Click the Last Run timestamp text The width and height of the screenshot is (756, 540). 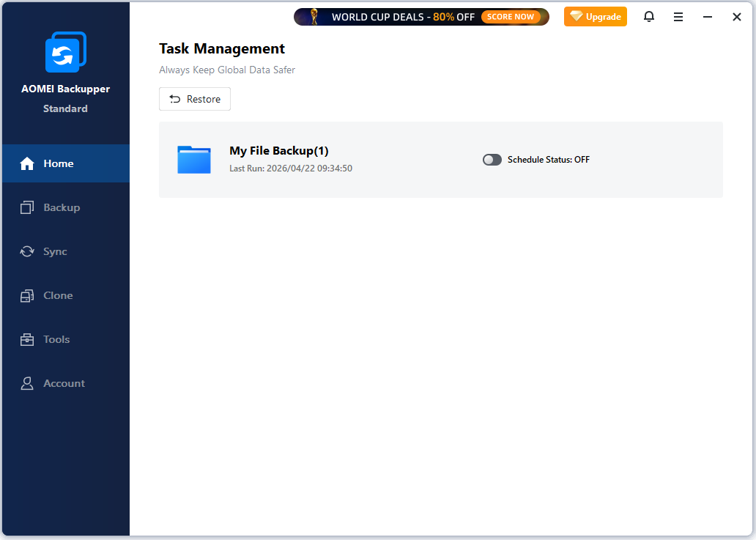click(x=291, y=169)
